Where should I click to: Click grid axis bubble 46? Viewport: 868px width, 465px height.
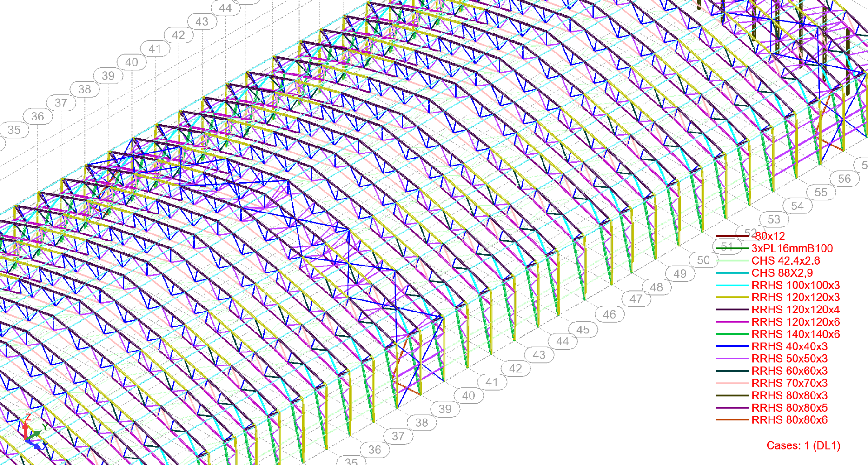609,315
